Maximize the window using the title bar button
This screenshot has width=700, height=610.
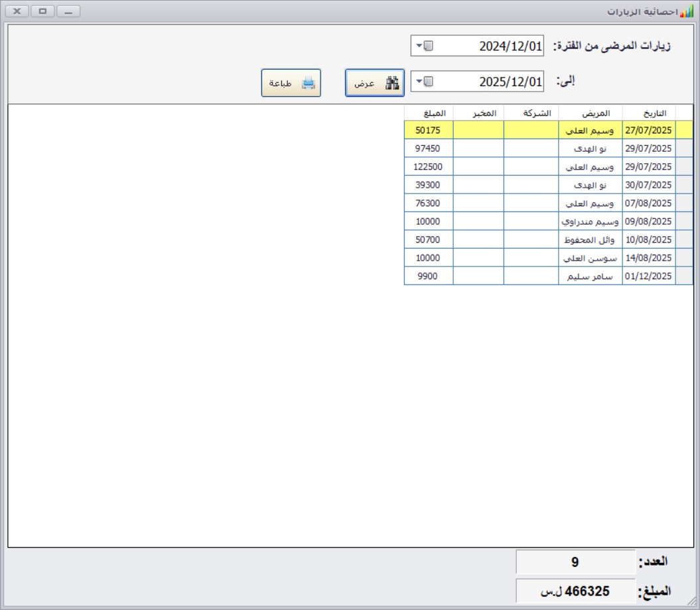[42, 11]
